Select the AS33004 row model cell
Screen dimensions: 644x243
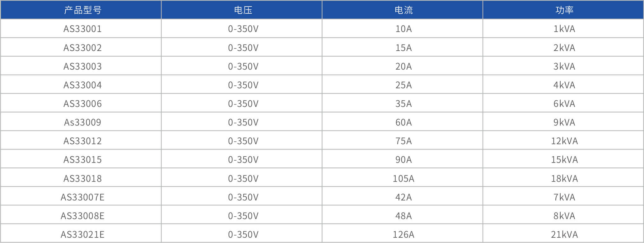82,85
